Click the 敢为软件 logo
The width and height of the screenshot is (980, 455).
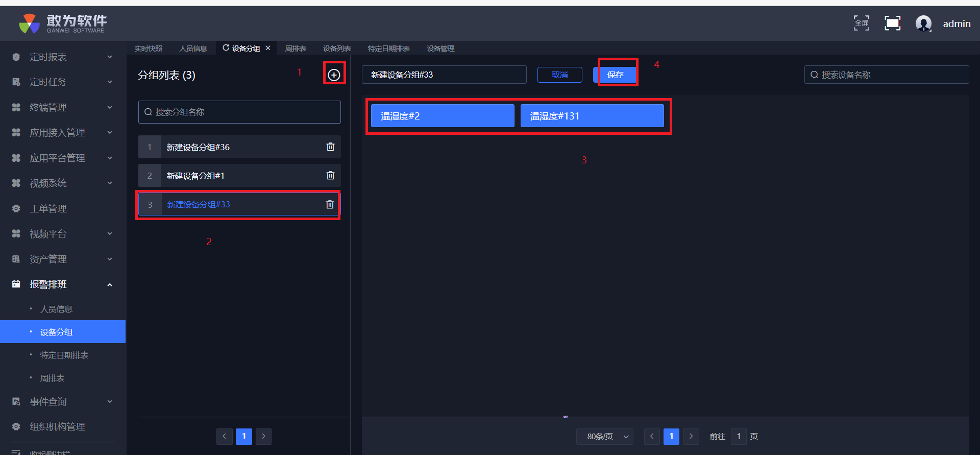(x=62, y=23)
